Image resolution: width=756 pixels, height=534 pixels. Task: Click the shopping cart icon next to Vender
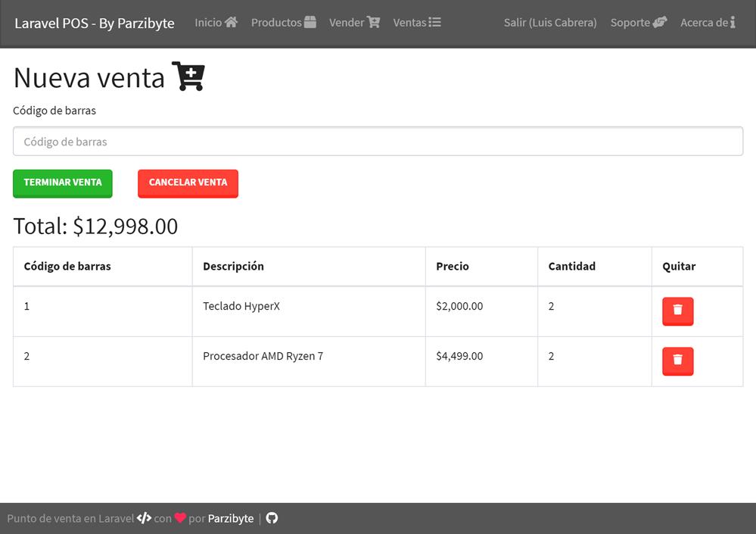(x=372, y=22)
